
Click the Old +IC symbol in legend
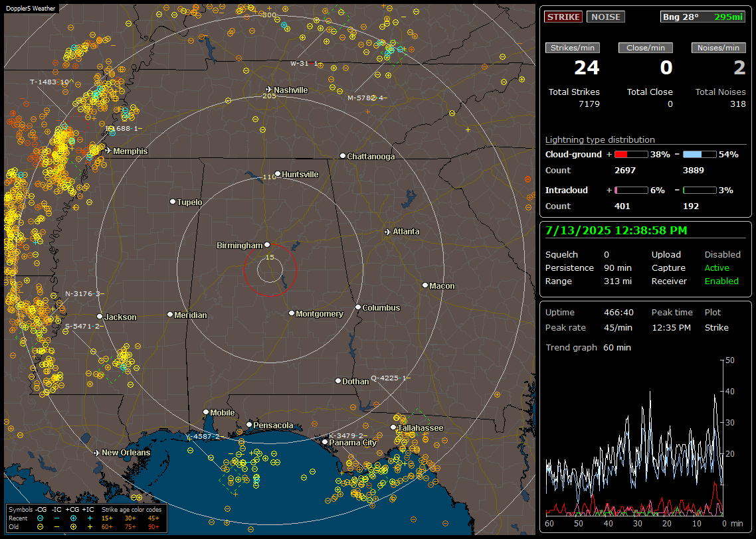coord(90,527)
